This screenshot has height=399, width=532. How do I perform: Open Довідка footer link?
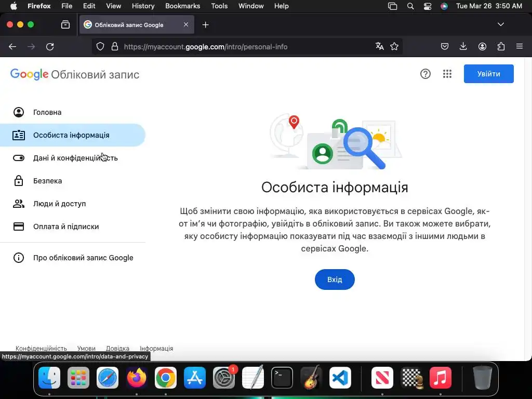coord(117,349)
